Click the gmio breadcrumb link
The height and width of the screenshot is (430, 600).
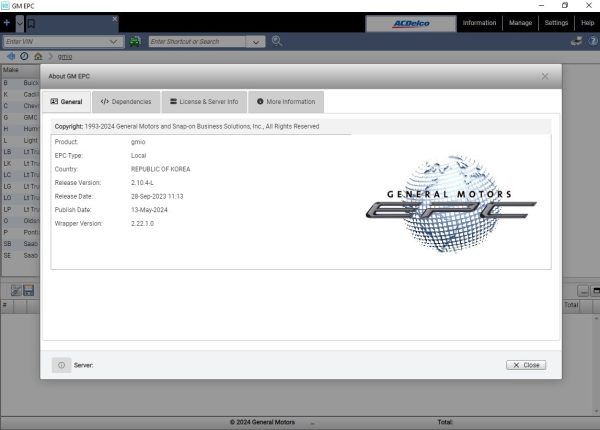tap(65, 57)
